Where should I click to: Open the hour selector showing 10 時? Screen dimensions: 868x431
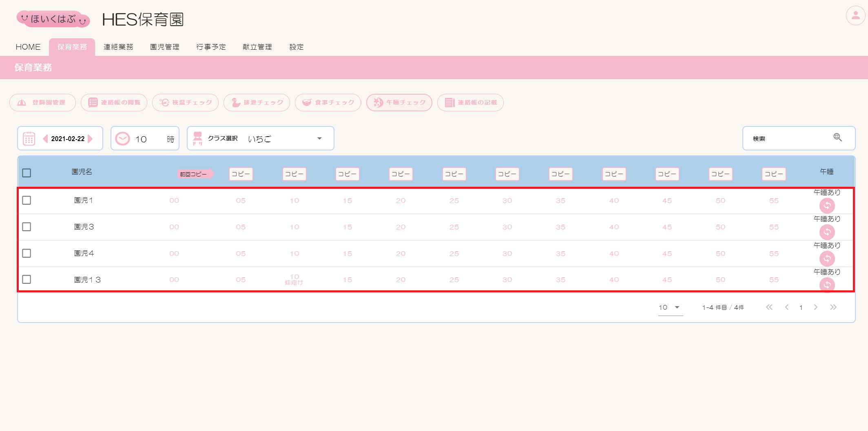[145, 139]
